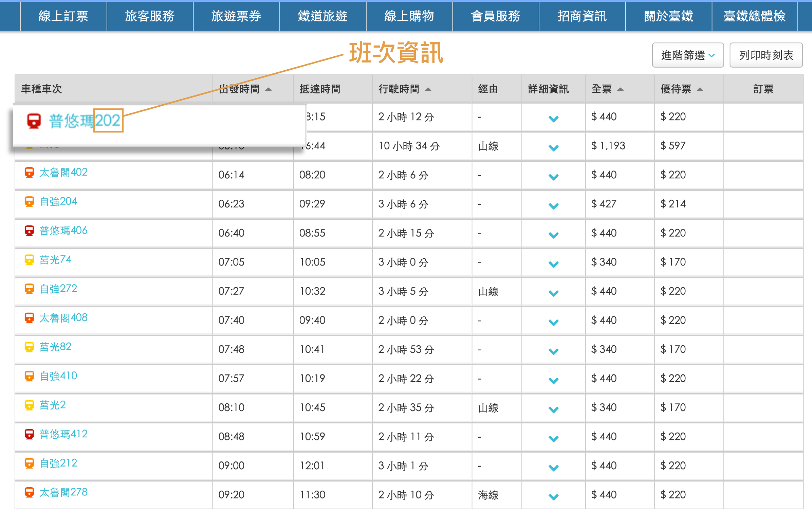Click the red train icon beside 普悠瑪412
The width and height of the screenshot is (812, 509).
pyautogui.click(x=30, y=434)
